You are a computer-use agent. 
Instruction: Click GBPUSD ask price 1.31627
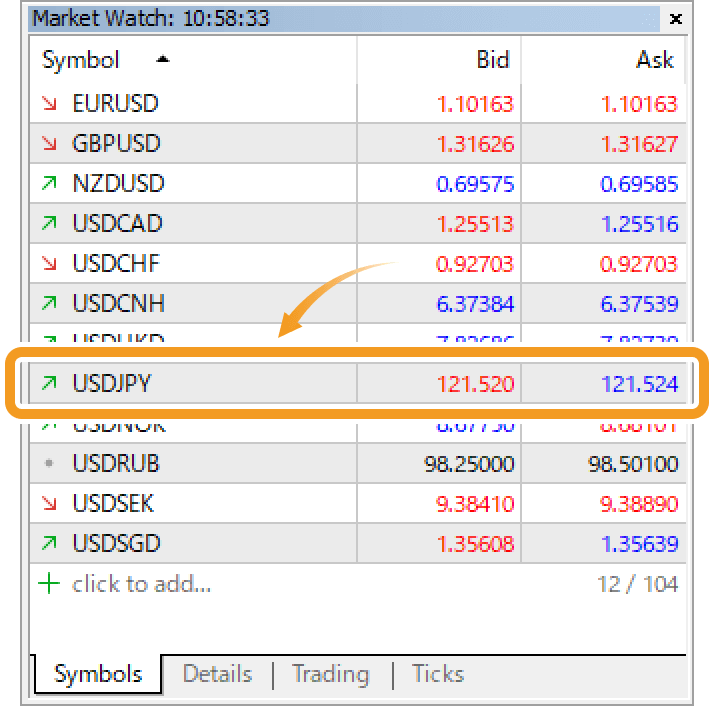click(639, 144)
